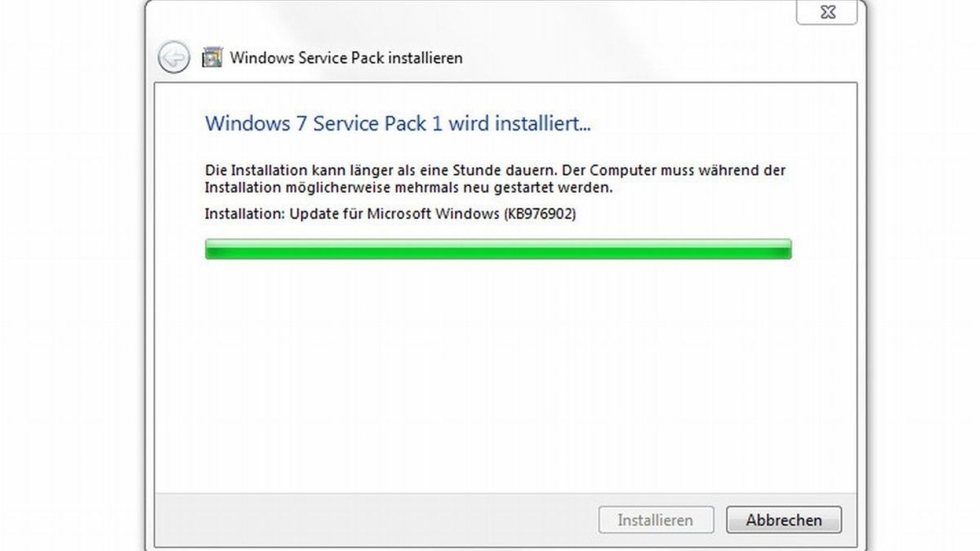980x551 pixels.
Task: Click the green installation progress bar
Action: (498, 249)
